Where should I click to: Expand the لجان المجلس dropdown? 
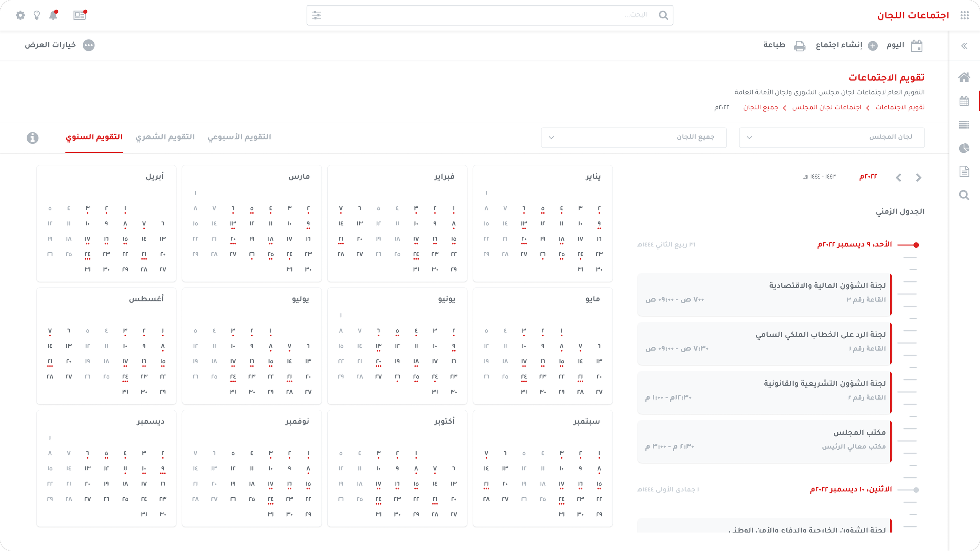pos(831,138)
